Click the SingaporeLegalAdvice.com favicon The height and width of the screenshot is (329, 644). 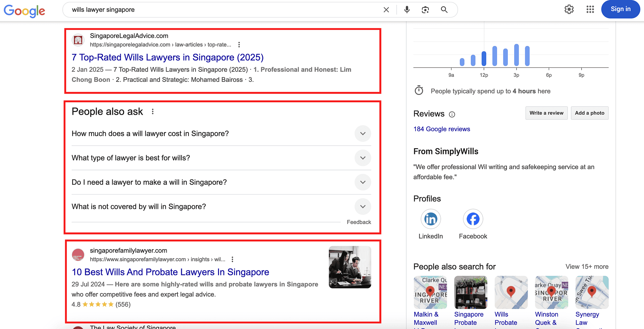point(78,40)
